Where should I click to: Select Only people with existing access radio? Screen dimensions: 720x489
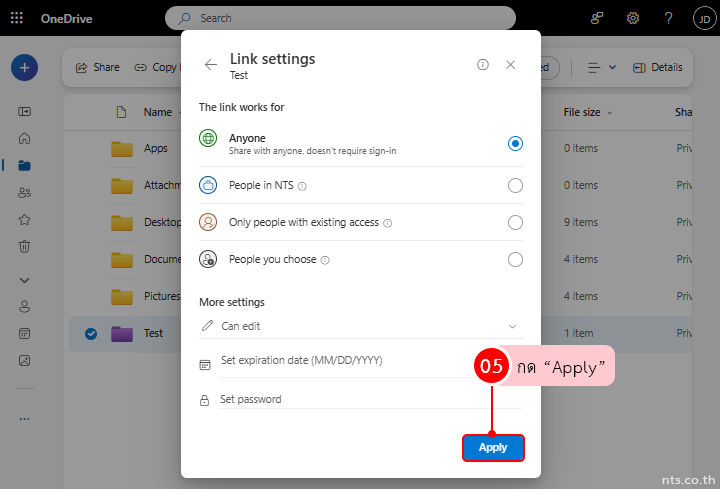click(515, 223)
